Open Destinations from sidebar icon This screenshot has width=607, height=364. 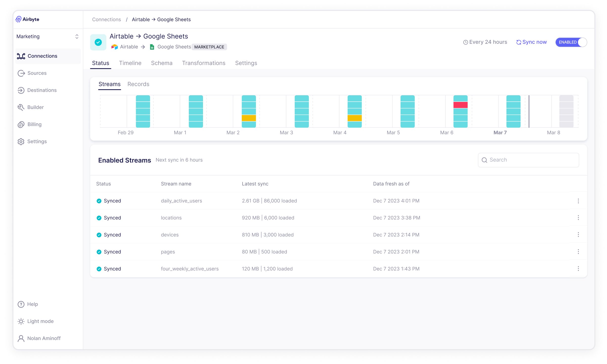click(x=21, y=90)
